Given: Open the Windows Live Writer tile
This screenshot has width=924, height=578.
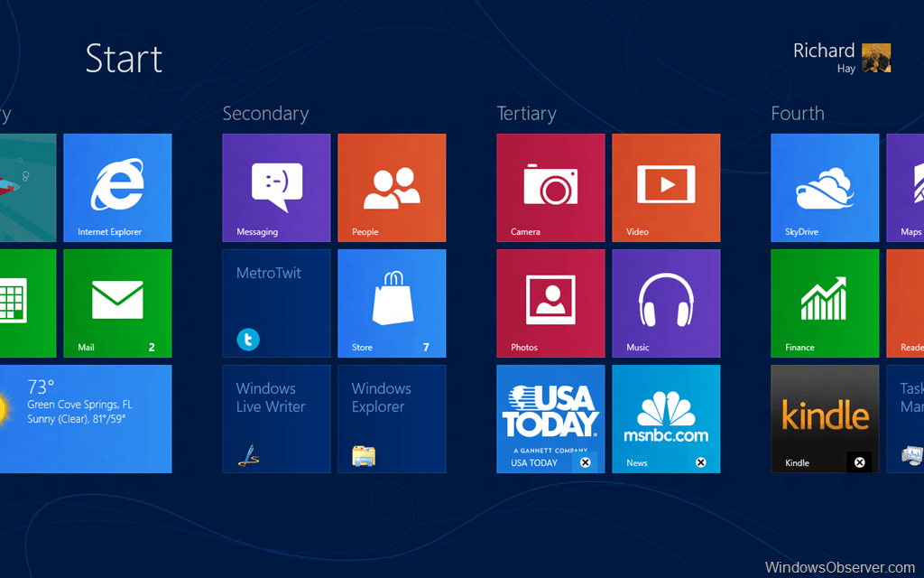Looking at the screenshot, I should (276, 419).
